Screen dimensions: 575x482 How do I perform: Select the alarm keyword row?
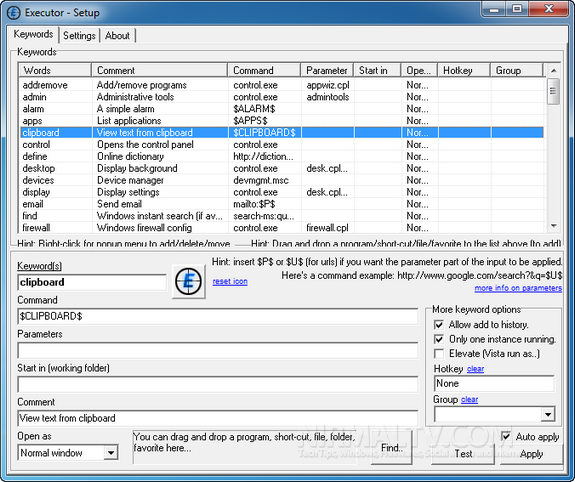click(282, 109)
